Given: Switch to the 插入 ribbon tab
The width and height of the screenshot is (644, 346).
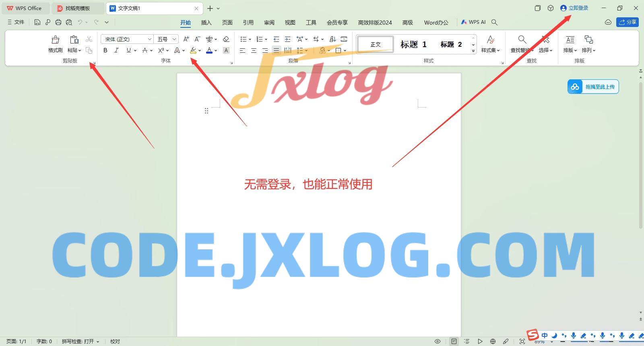Looking at the screenshot, I should click(206, 23).
